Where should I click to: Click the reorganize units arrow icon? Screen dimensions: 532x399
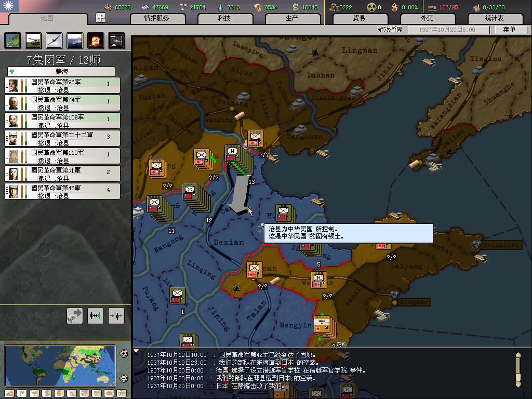tap(75, 315)
